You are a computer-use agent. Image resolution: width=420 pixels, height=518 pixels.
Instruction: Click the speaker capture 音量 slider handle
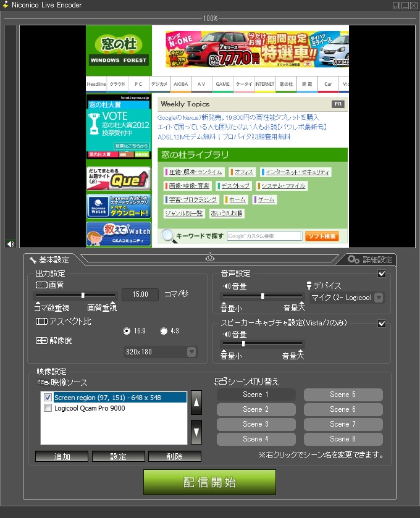click(x=243, y=343)
